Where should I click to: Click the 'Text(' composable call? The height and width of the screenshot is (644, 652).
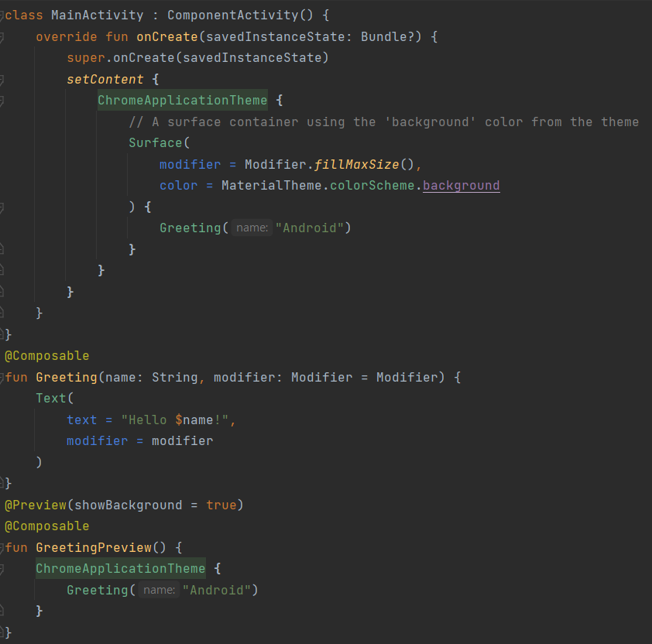click(54, 399)
